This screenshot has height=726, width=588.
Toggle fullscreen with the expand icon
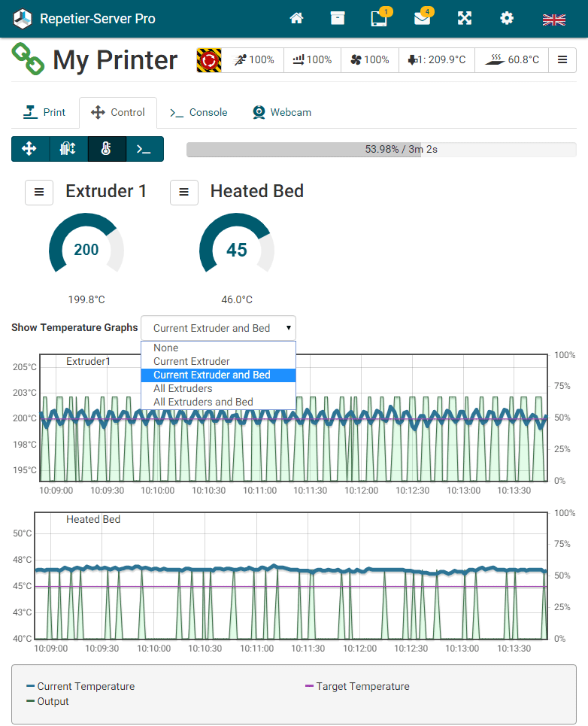(x=465, y=18)
